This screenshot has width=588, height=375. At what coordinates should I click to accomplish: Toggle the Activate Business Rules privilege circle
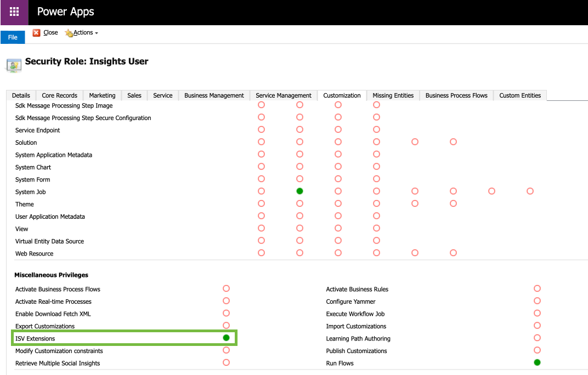click(x=538, y=288)
